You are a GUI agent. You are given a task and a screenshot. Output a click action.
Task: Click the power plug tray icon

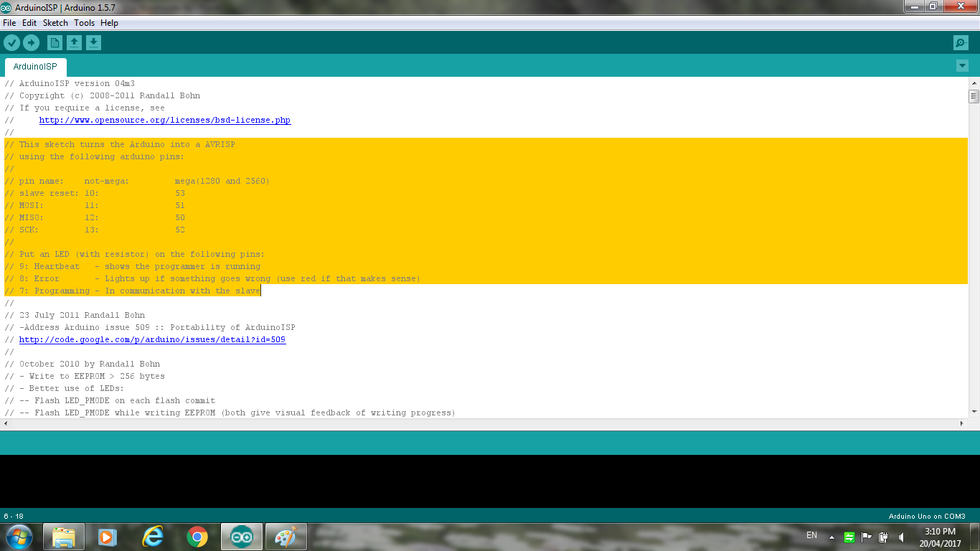pyautogui.click(x=884, y=537)
